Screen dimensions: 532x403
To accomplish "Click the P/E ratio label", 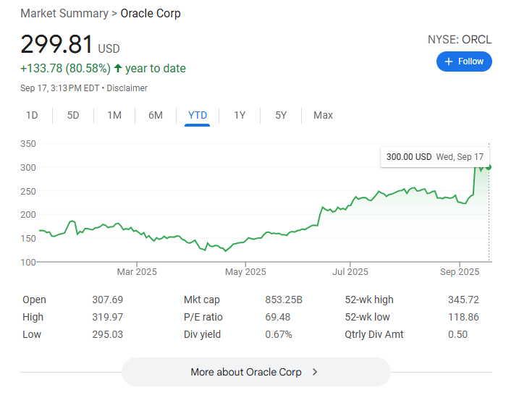I will click(203, 317).
